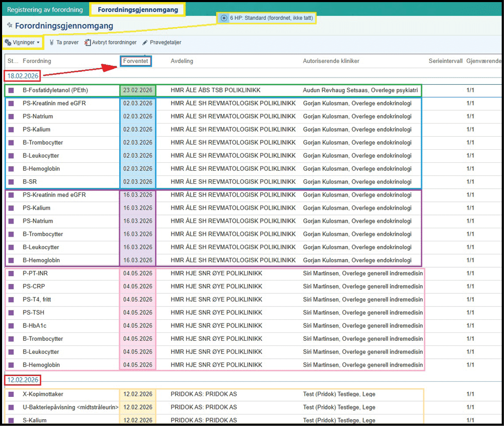This screenshot has height=426, width=504.
Task: Click the Avdeling column header
Action: tap(182, 61)
